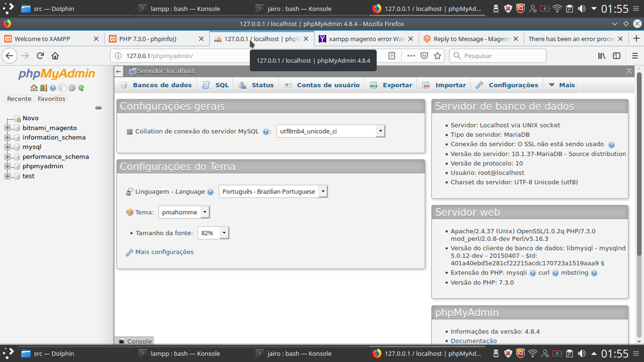Toggle Firefox reader view icon in address bar
Screen dimensions: 644x362
[x=392, y=56]
